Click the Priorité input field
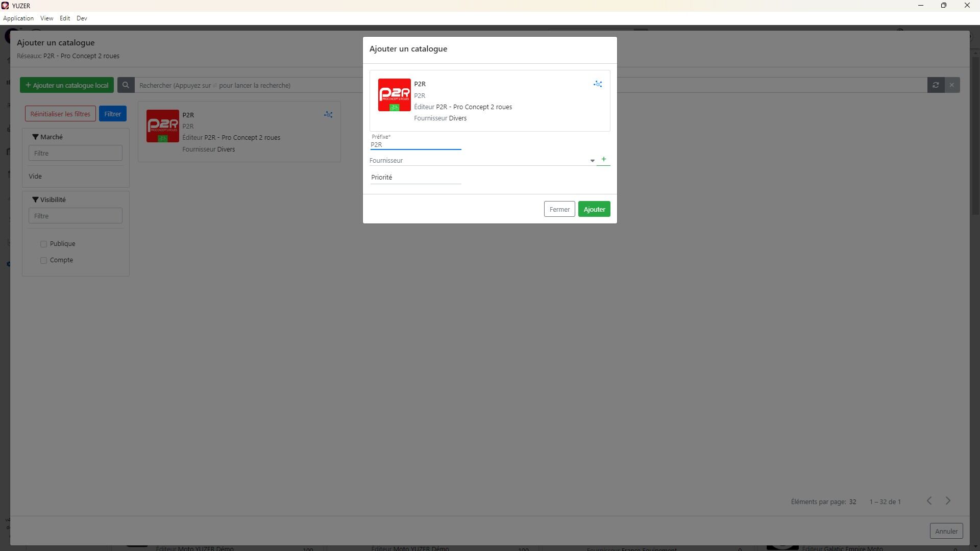The image size is (980, 551). (x=415, y=178)
